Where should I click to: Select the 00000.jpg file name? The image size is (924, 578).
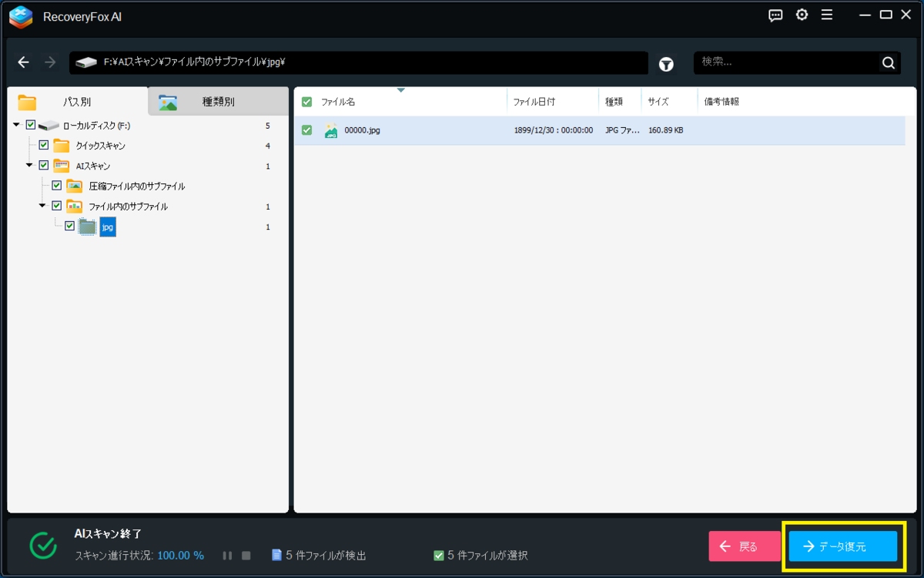(x=362, y=130)
